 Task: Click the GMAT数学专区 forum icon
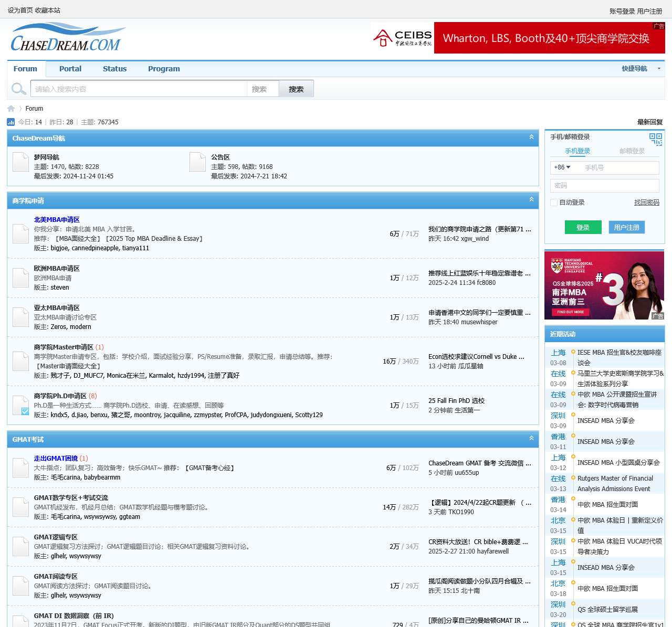click(20, 507)
